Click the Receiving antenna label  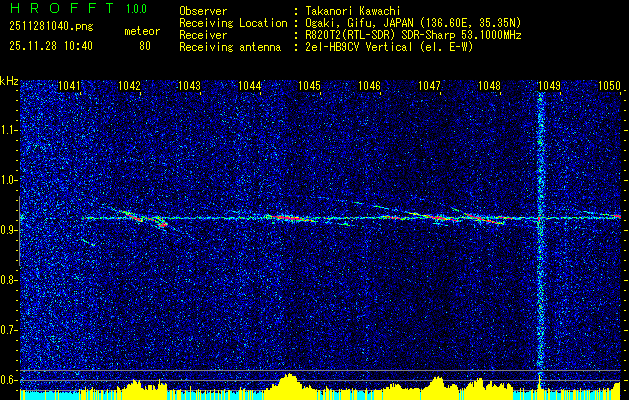pyautogui.click(x=230, y=47)
